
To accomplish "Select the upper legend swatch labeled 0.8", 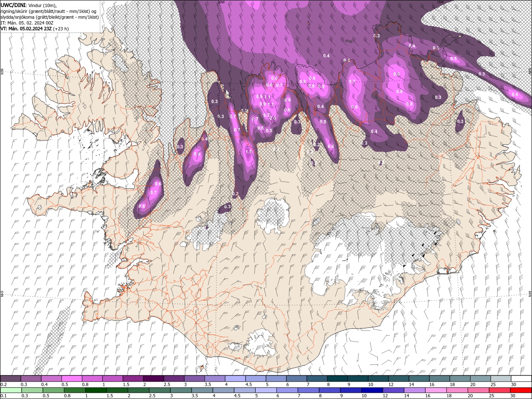I will pos(92,379).
